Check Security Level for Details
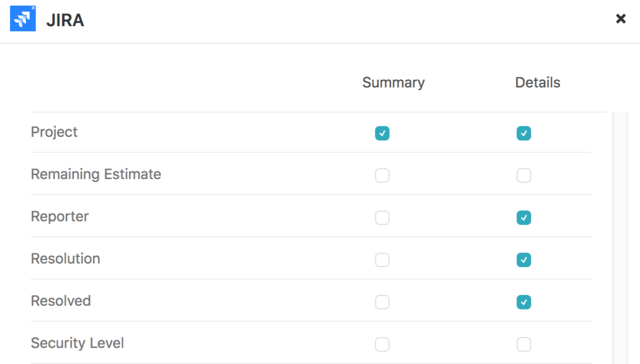Screen dimensions: 640x364 tap(524, 344)
